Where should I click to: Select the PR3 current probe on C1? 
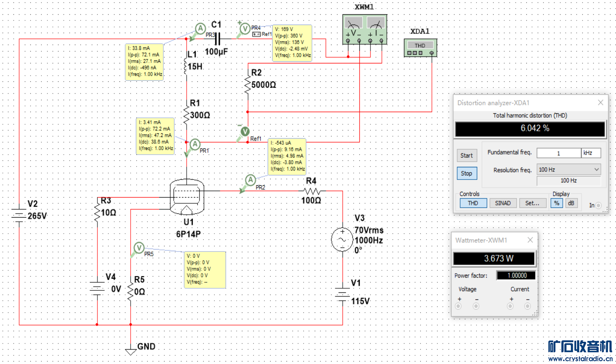click(x=200, y=29)
